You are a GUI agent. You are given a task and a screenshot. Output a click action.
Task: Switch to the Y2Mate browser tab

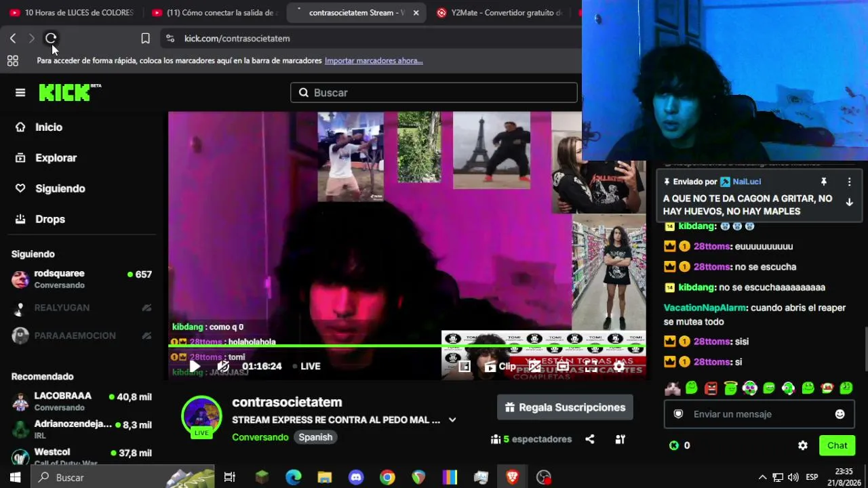pos(500,13)
